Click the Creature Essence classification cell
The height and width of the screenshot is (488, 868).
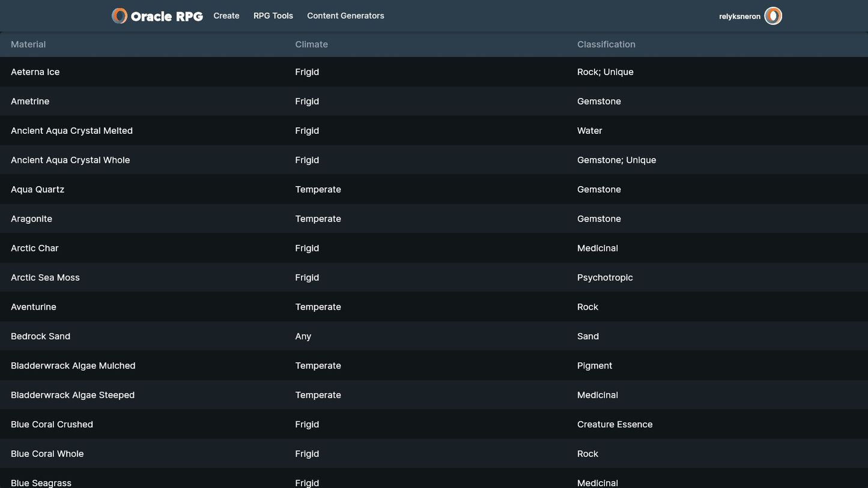615,424
